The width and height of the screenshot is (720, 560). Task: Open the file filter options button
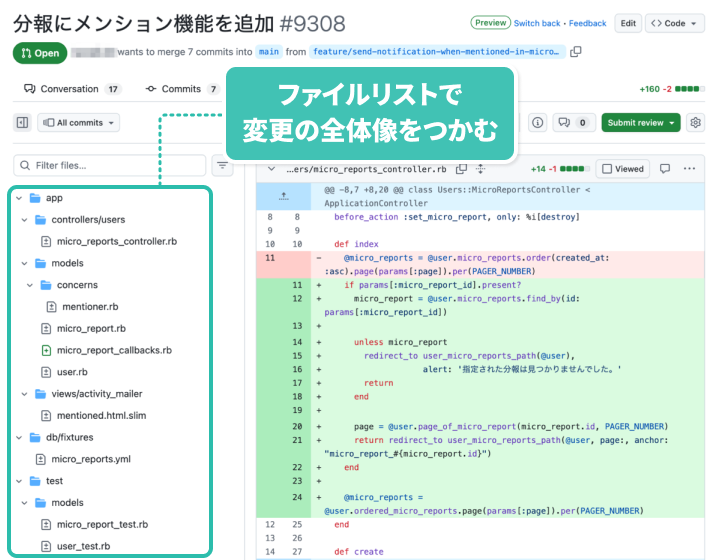click(222, 165)
